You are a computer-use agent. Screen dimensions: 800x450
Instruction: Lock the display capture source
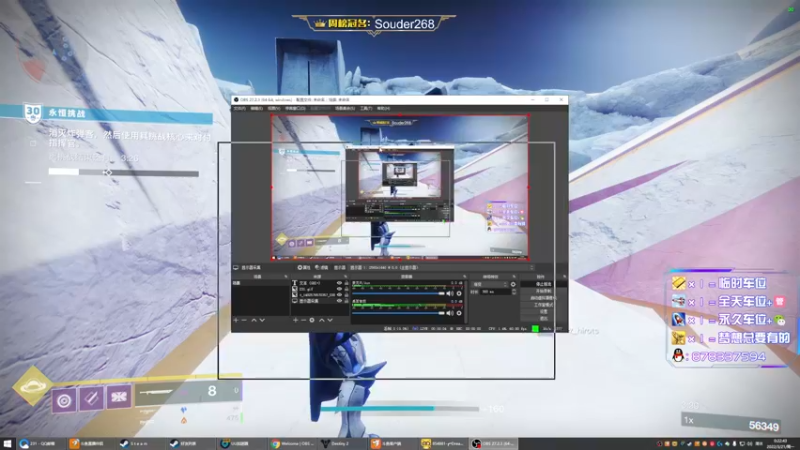346,301
